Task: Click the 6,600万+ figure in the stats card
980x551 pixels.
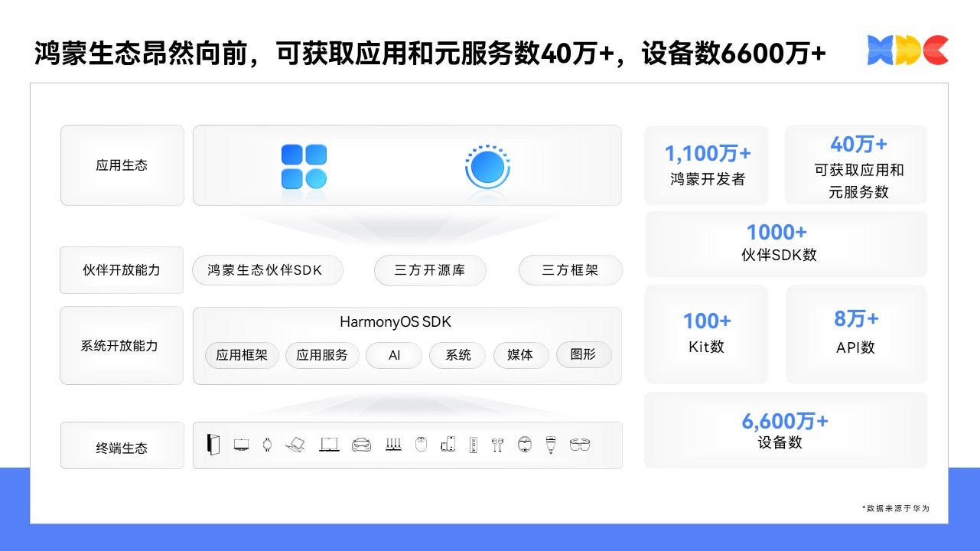Action: [x=785, y=421]
